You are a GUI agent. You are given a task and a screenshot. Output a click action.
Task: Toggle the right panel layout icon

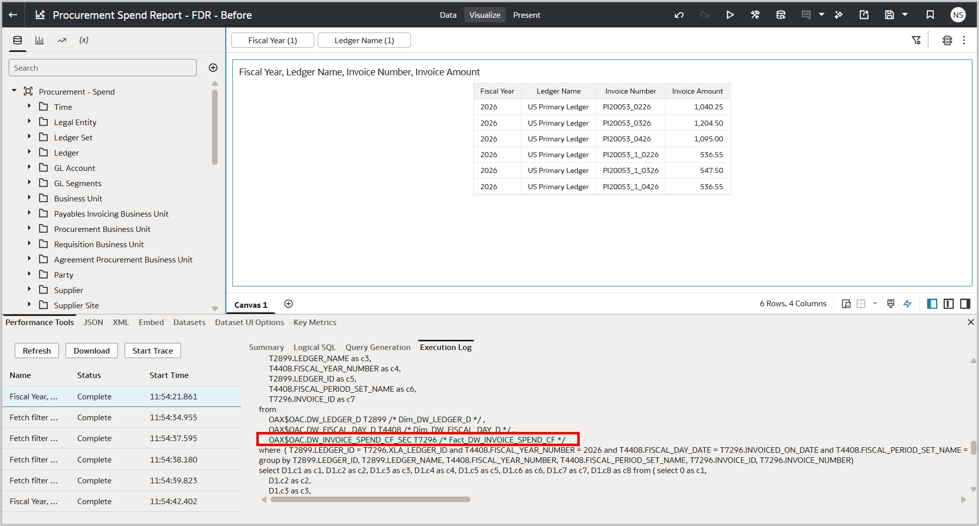click(965, 304)
